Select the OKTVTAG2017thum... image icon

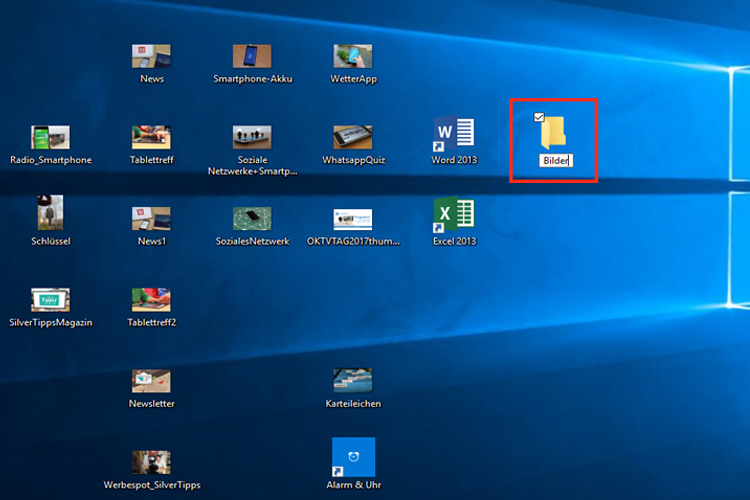tap(353, 220)
